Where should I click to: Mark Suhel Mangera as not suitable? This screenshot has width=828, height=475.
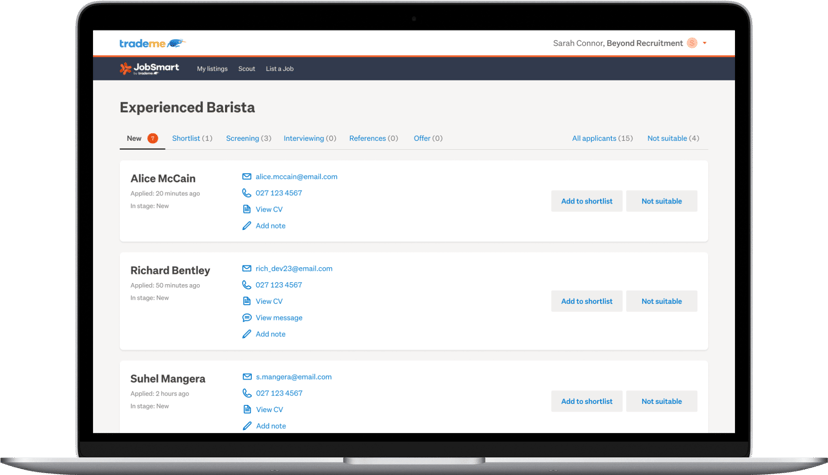click(662, 402)
